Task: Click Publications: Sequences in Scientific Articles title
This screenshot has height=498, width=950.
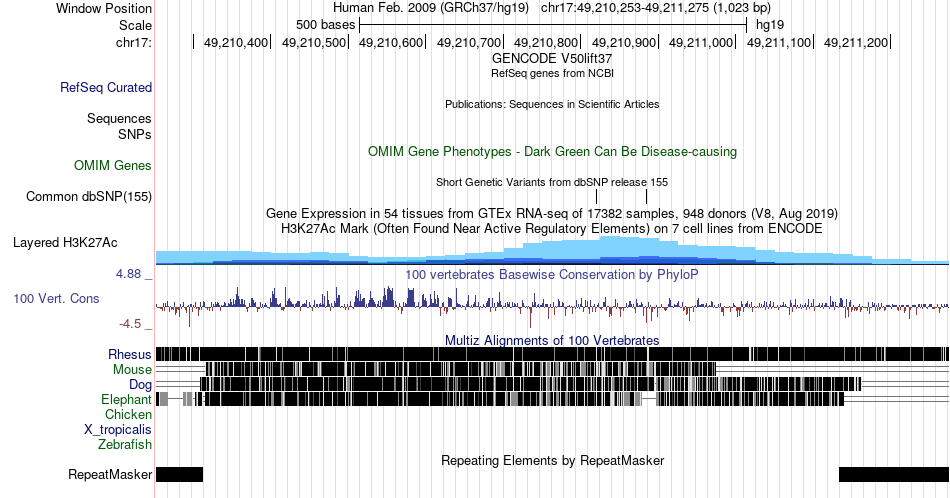Action: click(x=552, y=104)
